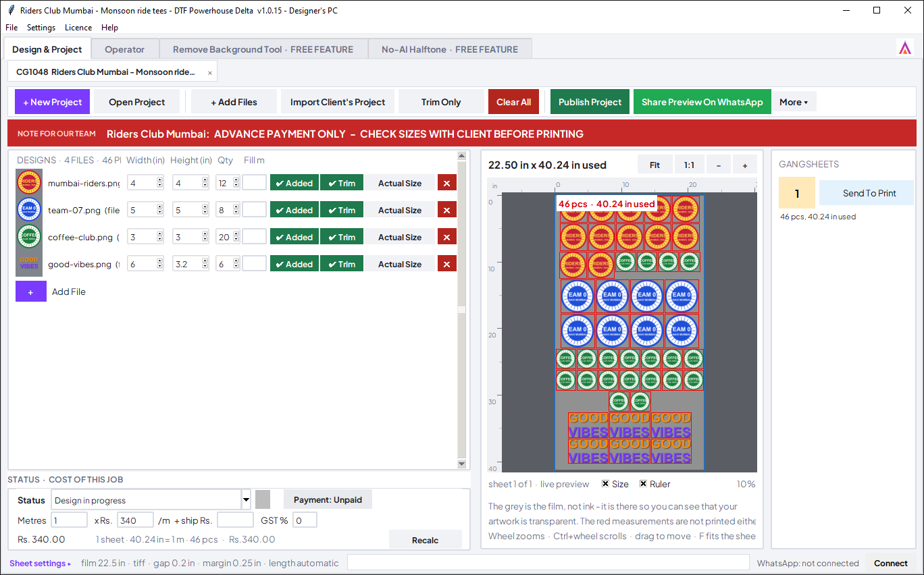Toggle Trim for good-vibes.png
Screen dimensions: 924x575
(342, 264)
